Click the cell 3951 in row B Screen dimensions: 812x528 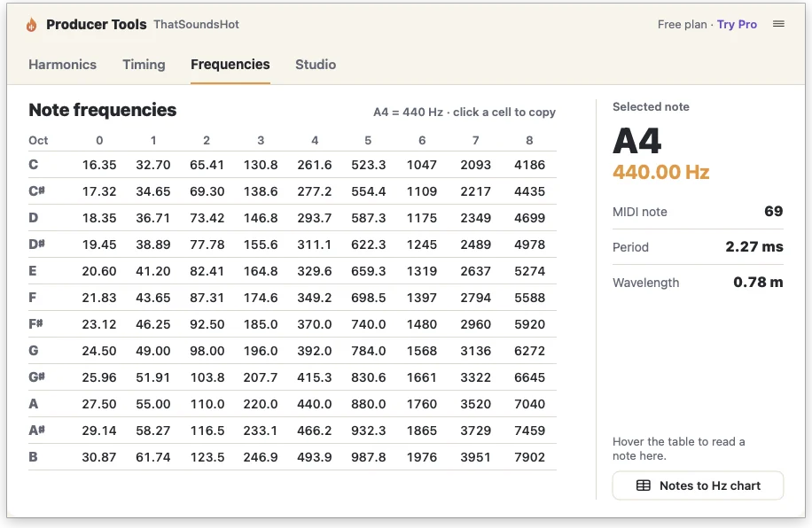coord(475,457)
